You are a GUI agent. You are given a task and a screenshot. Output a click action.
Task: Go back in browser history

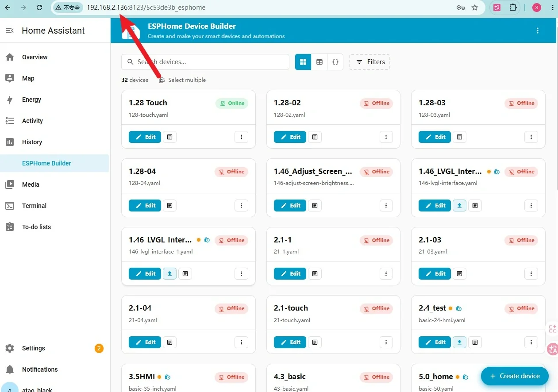point(8,8)
